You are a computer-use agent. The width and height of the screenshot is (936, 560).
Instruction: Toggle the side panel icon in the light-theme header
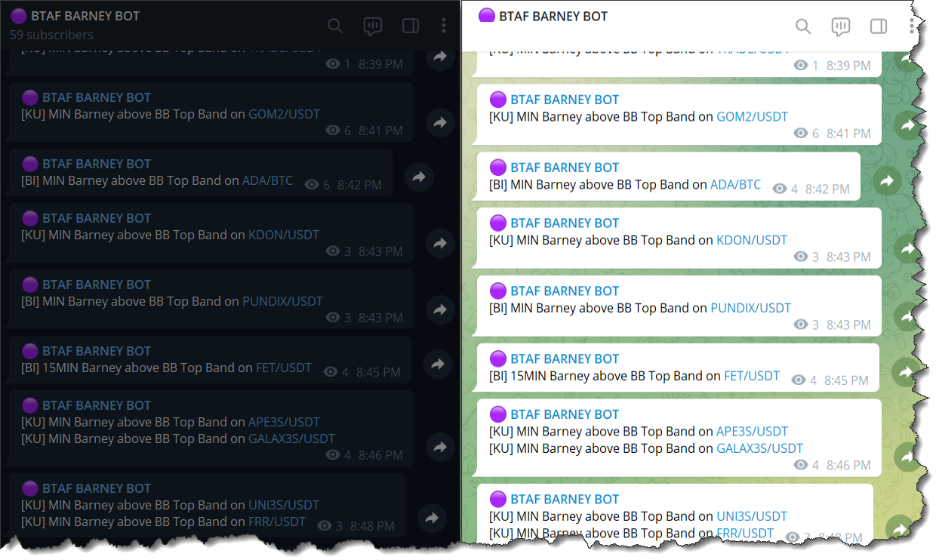(879, 27)
